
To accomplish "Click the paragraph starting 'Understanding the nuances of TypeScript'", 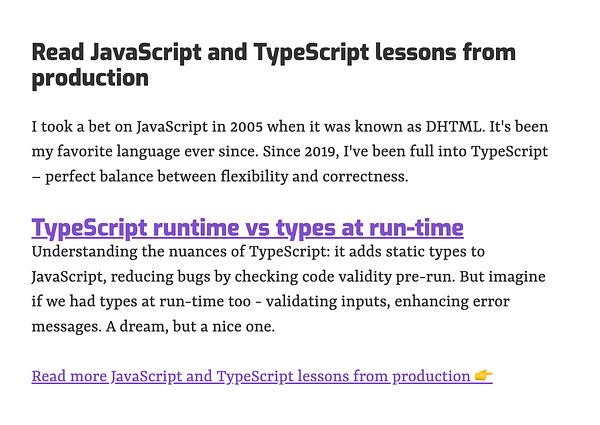I will (289, 289).
